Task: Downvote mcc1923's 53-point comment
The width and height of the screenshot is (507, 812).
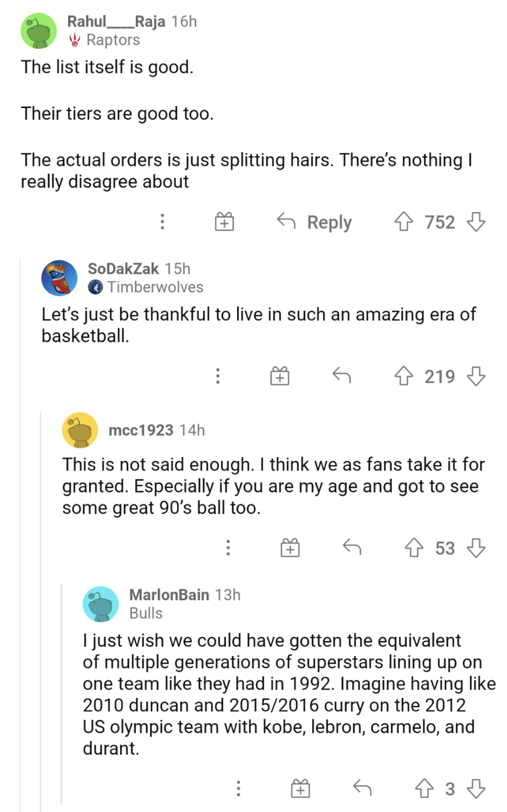Action: click(476, 548)
